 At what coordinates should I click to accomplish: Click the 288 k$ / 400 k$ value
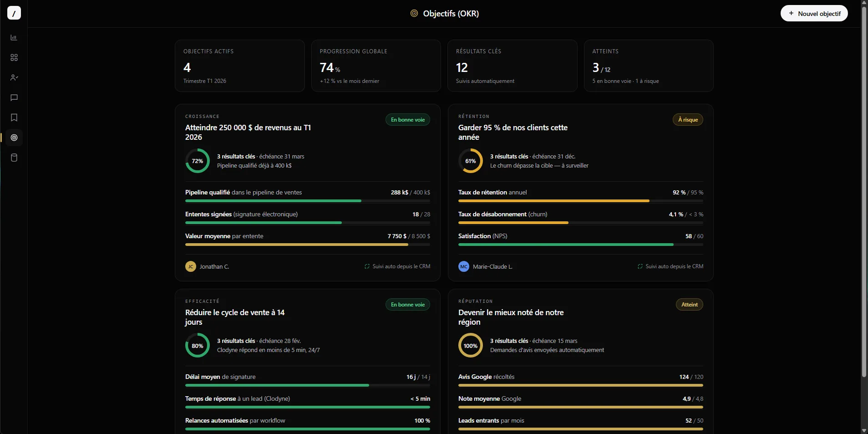coord(411,192)
